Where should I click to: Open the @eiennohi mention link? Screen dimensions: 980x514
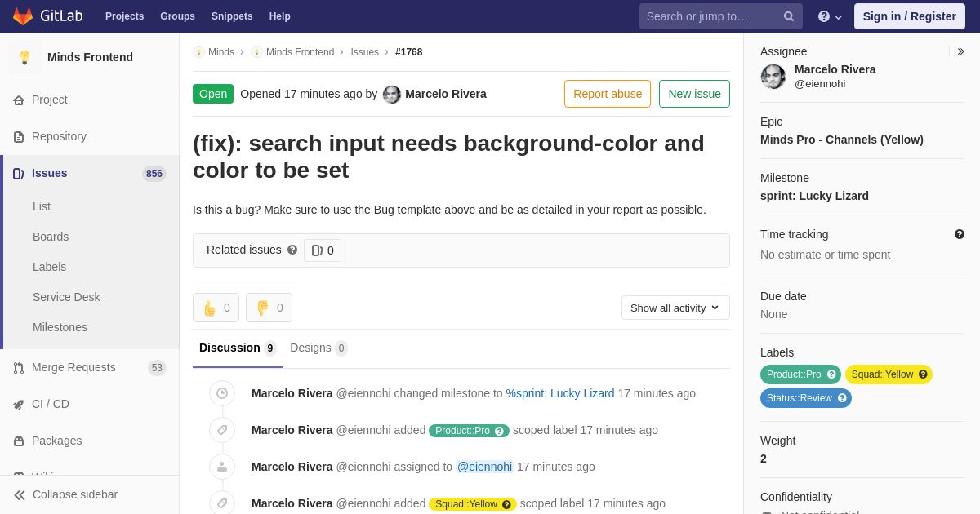point(484,467)
